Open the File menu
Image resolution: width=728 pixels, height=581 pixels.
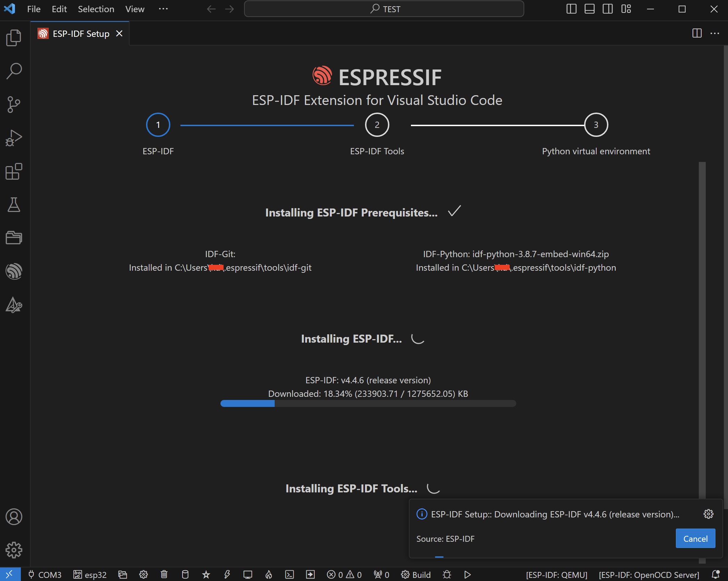click(33, 9)
